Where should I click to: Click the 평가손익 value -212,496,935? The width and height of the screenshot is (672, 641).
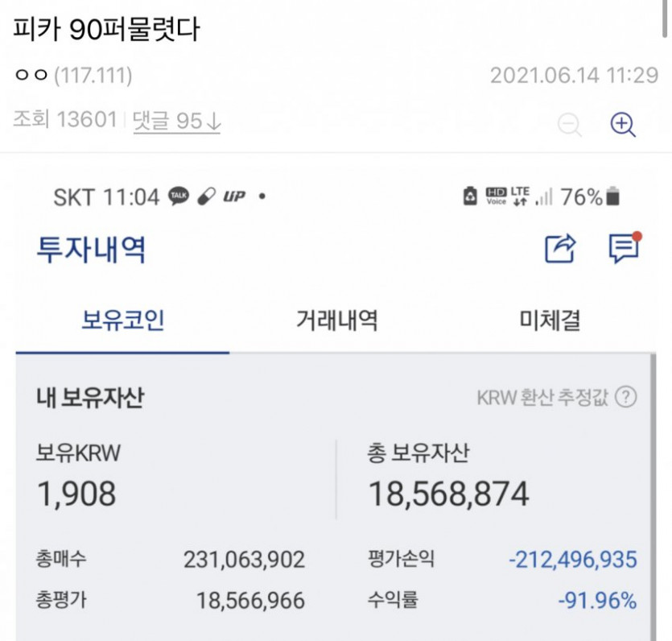click(573, 560)
